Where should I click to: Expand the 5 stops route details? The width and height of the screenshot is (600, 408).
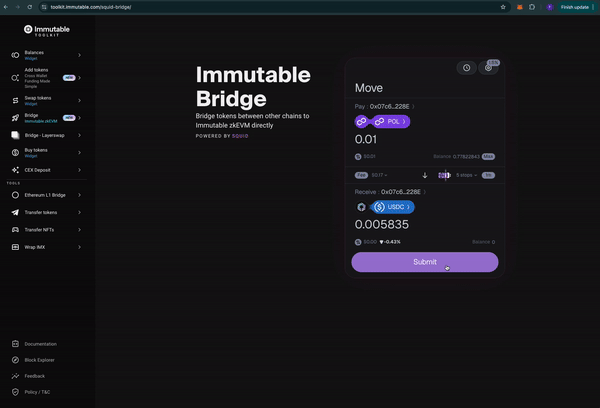pos(466,175)
